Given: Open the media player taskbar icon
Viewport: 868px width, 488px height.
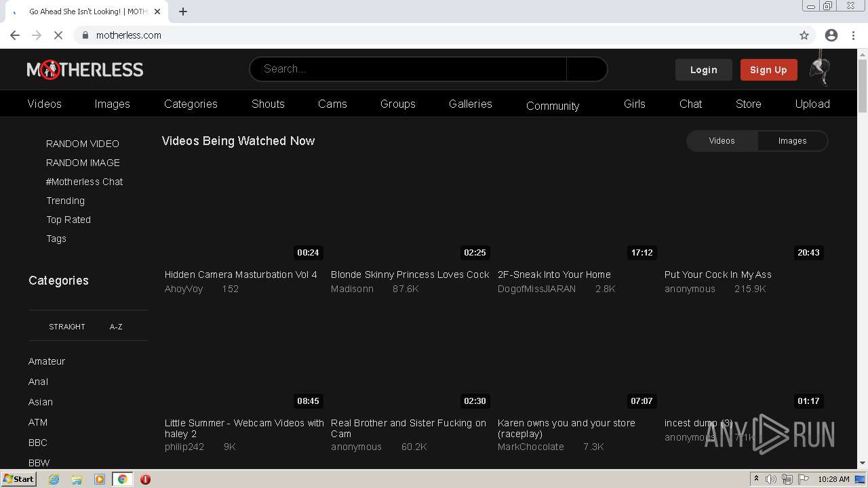Looking at the screenshot, I should pos(100,479).
